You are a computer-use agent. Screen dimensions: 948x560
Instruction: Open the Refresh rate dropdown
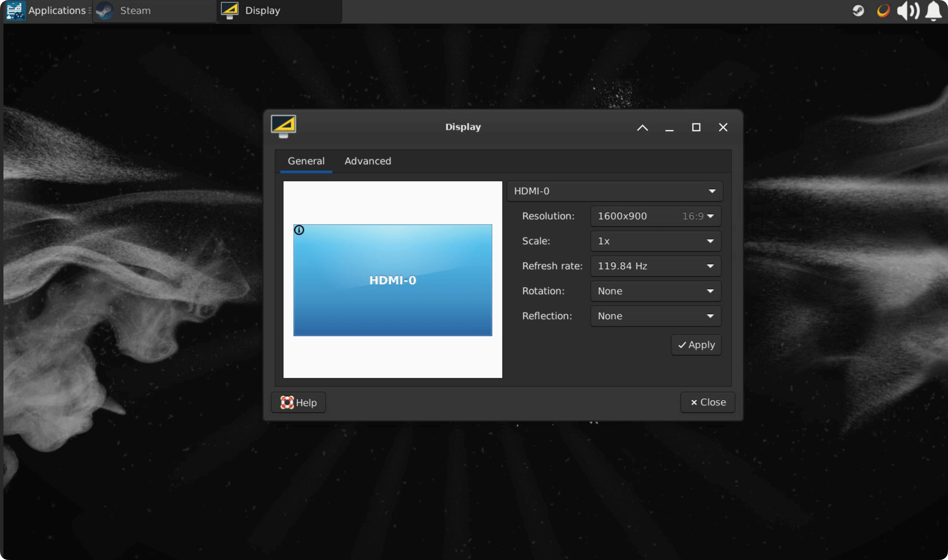(655, 266)
